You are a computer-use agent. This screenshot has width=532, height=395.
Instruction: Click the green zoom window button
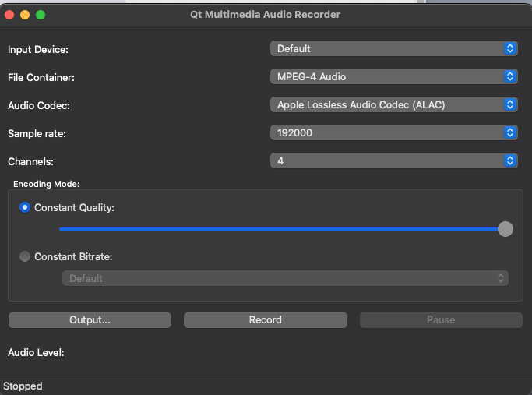click(x=41, y=15)
